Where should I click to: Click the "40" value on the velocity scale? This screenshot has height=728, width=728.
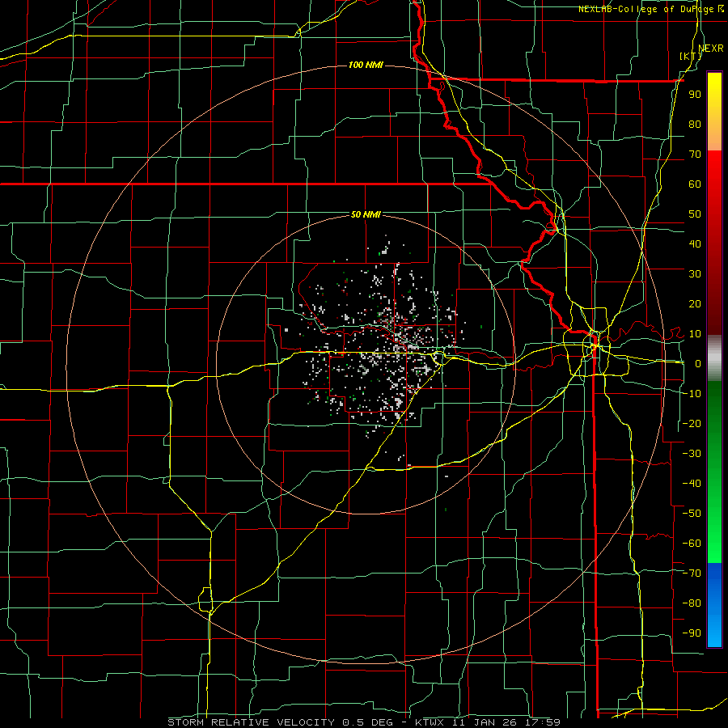click(x=695, y=244)
